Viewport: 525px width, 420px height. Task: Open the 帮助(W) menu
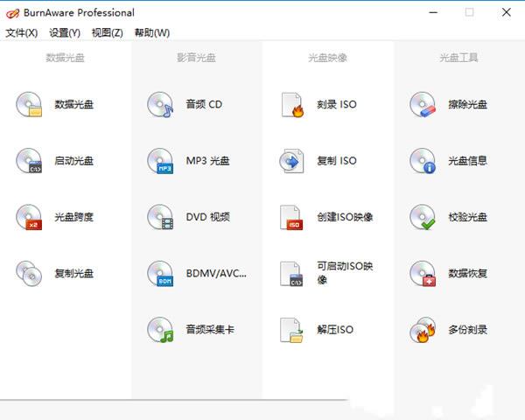coord(151,32)
